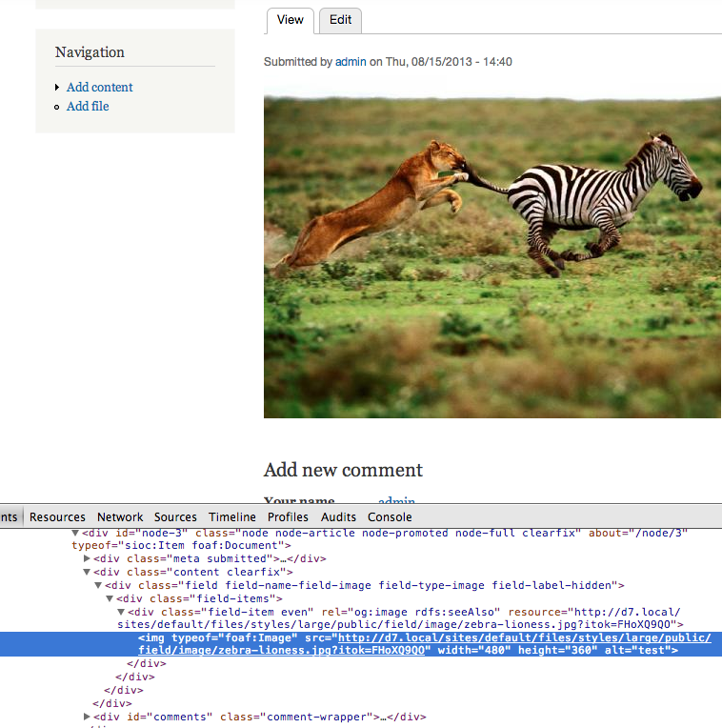
Task: Collapse the field-name-field-image div
Action: 98,585
